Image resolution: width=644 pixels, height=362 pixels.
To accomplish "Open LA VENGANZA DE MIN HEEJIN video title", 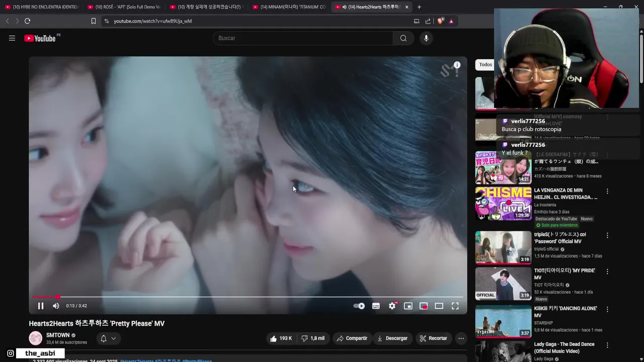I will coord(566,194).
